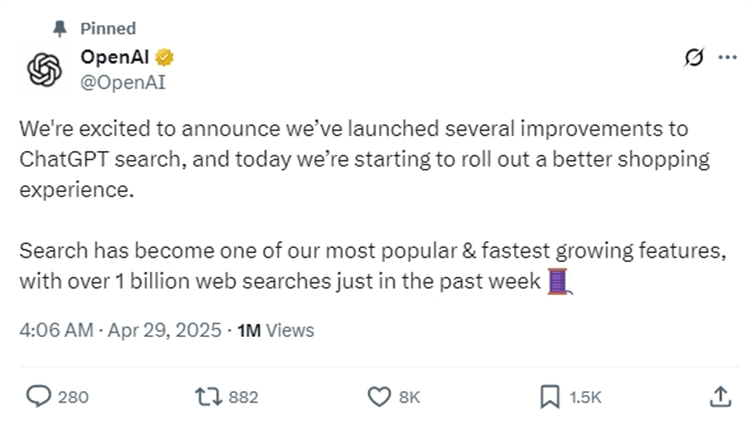Click the thread spool emoji
The image size is (750, 427).
(560, 283)
